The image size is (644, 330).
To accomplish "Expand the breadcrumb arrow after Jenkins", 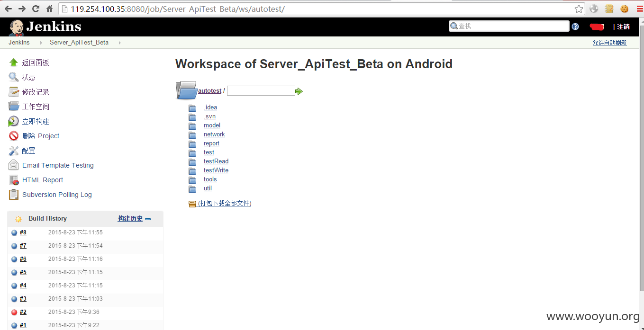I will (x=41, y=43).
